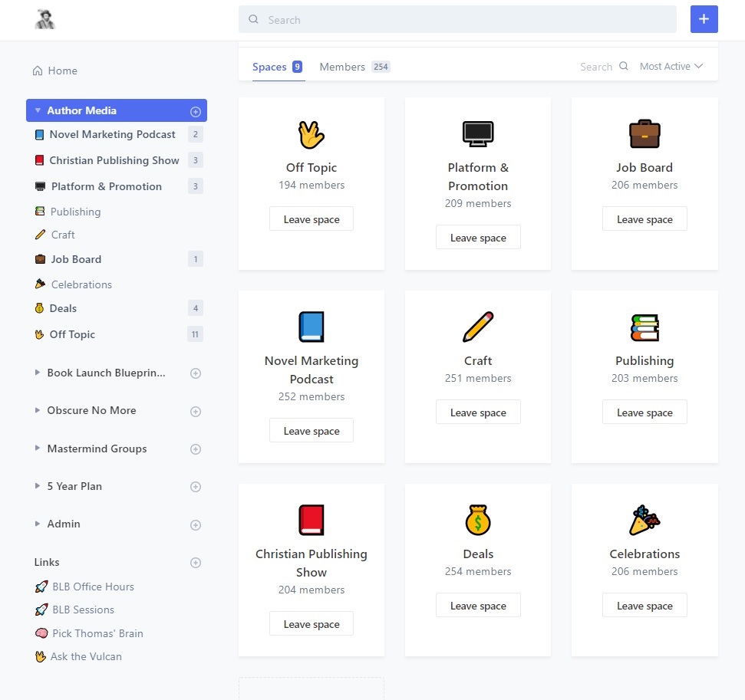Open Novel Marketing Podcast in sidebar

pyautogui.click(x=112, y=134)
